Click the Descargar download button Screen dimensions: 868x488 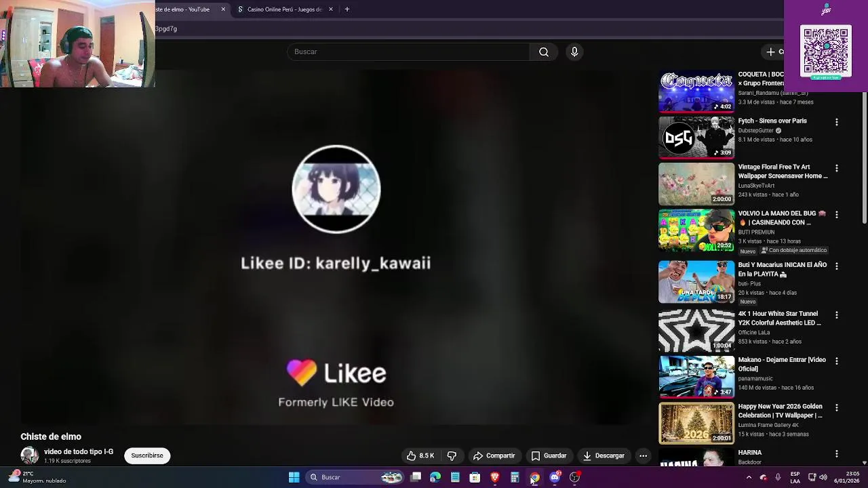point(604,456)
